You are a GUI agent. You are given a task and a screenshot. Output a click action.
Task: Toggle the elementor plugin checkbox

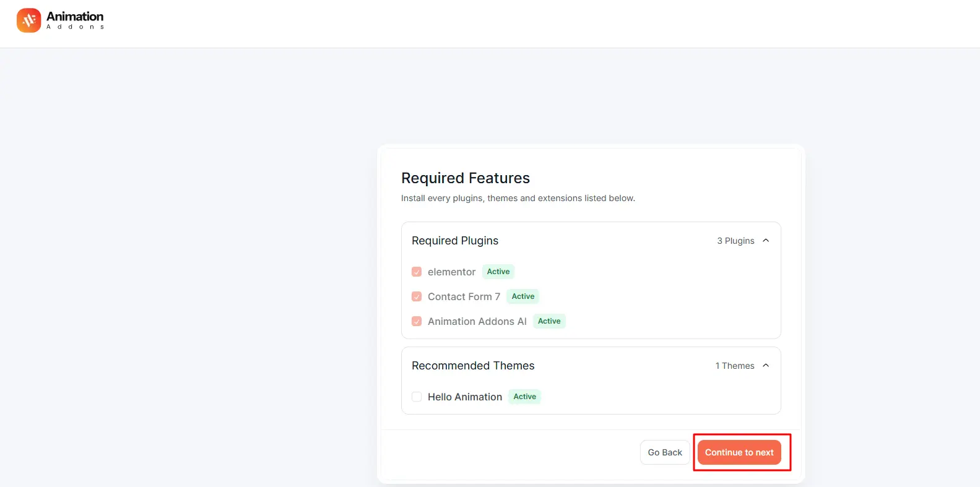(x=417, y=272)
